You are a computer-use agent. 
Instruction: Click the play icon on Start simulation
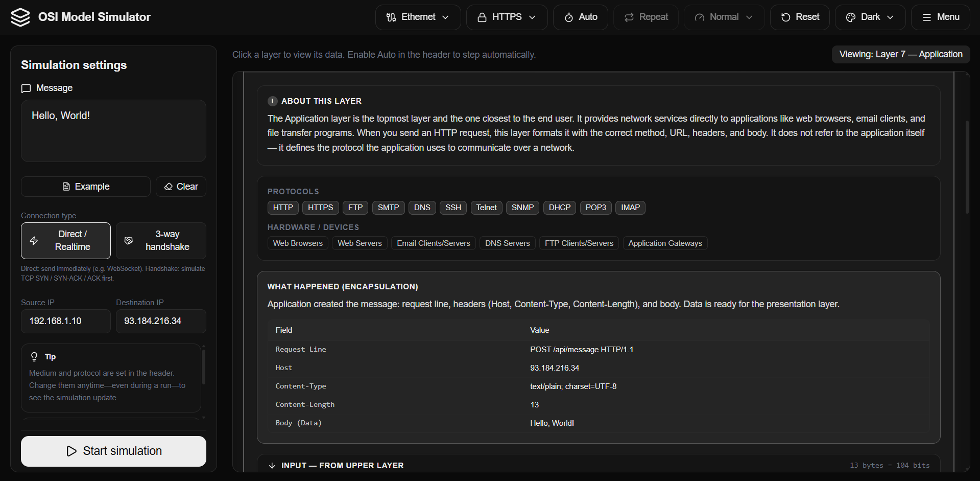point(71,451)
